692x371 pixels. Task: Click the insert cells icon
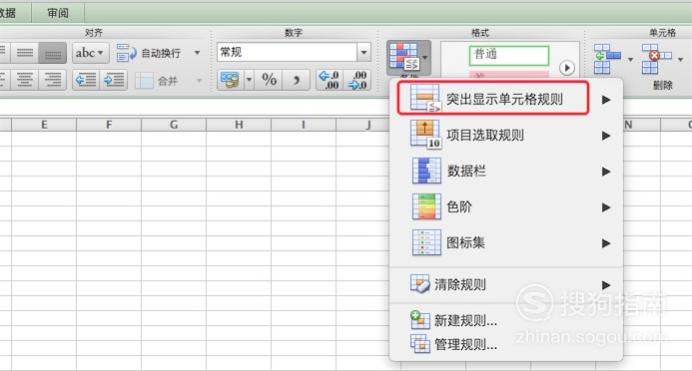click(x=608, y=59)
